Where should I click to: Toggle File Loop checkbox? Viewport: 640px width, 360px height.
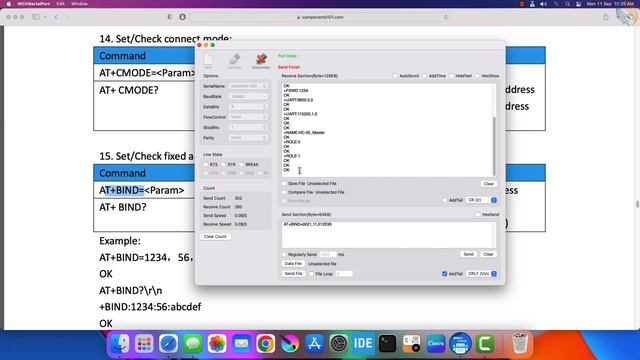[311, 274]
